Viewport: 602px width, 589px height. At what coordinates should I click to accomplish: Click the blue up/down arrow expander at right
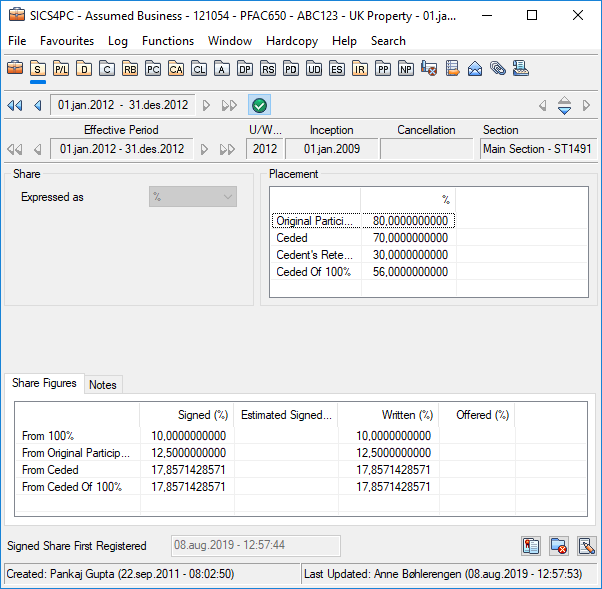click(x=564, y=105)
